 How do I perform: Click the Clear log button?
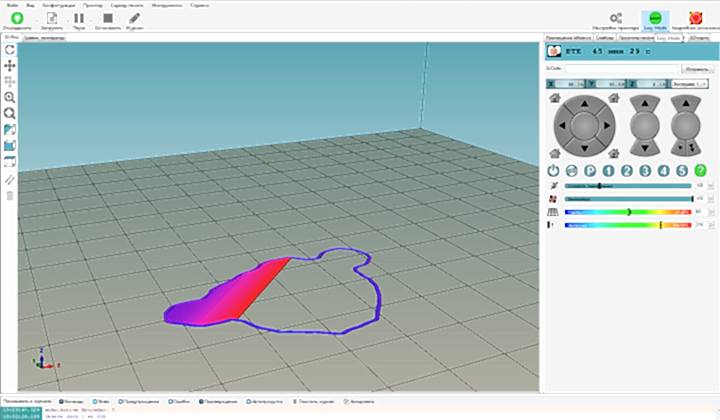tap(311, 401)
